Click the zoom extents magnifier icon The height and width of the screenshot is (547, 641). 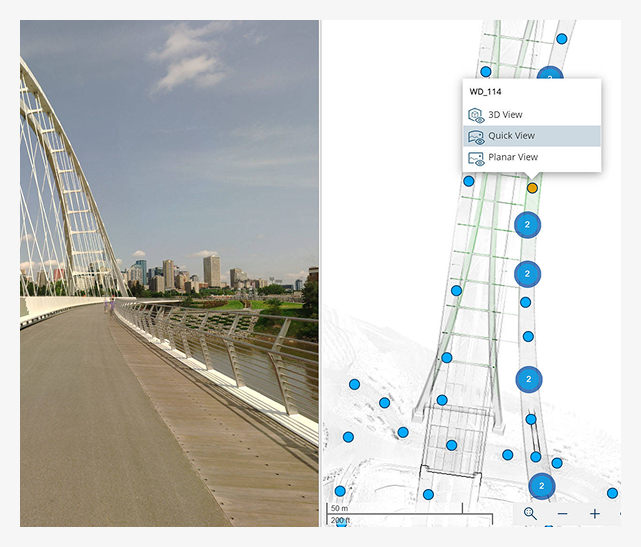click(x=530, y=513)
